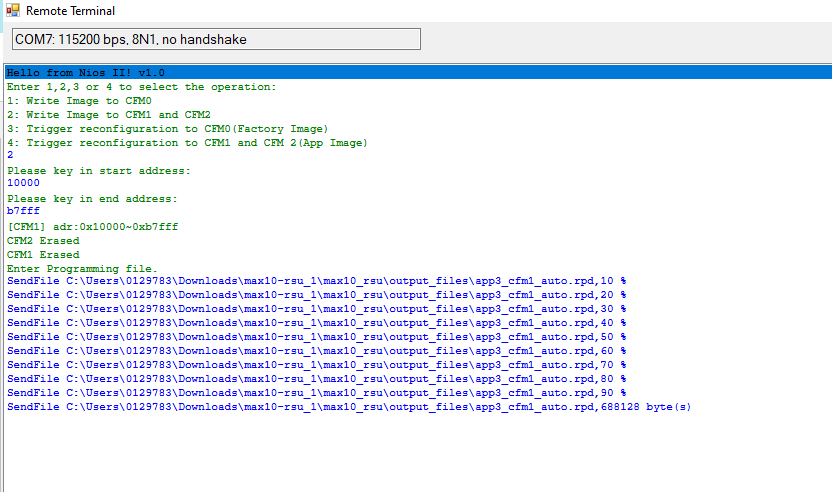The height and width of the screenshot is (492, 832).
Task: Click the [CFM1] adr:0x10000~0xb7fff line
Action: 92,227
